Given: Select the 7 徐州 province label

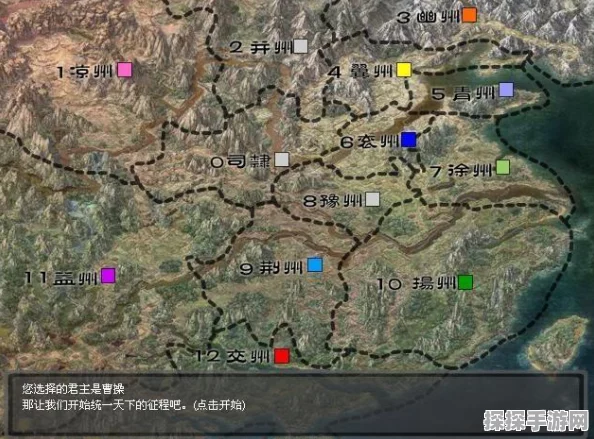Looking at the screenshot, I should pyautogui.click(x=461, y=170).
